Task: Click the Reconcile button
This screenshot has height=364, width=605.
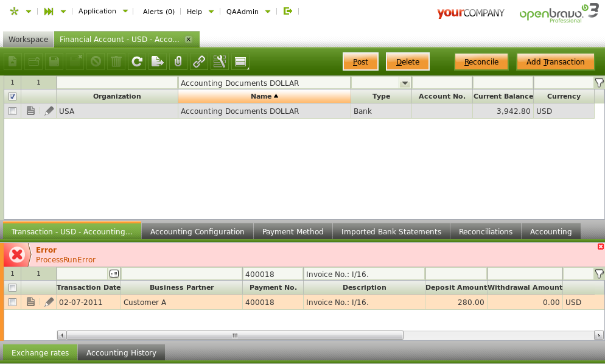Action: pos(481,61)
